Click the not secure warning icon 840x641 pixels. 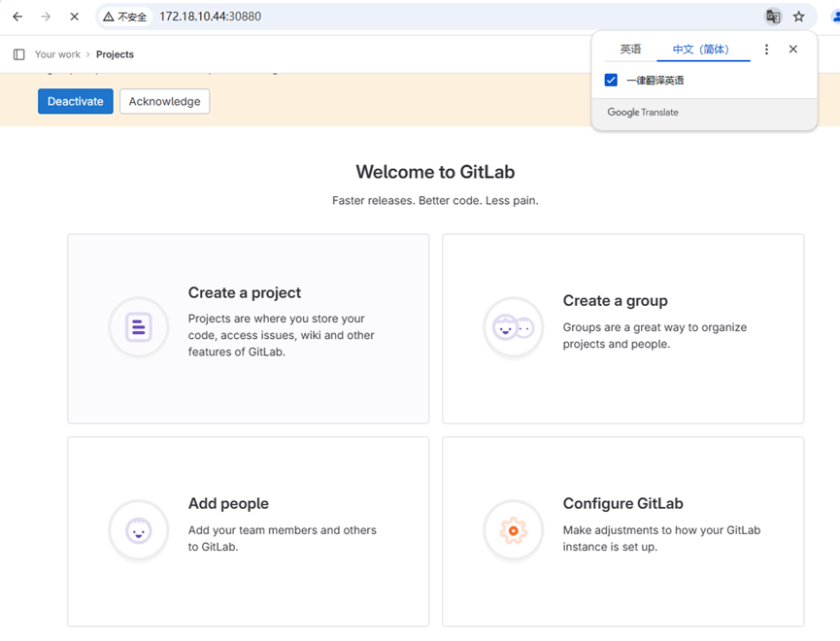(108, 17)
